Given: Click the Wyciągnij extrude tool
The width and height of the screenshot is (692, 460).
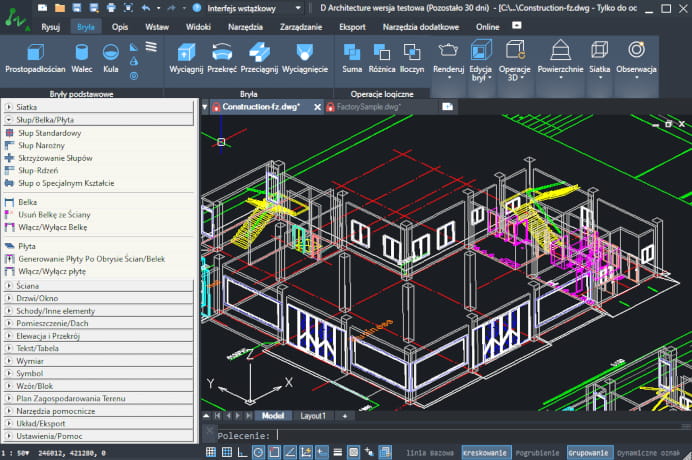Looking at the screenshot, I should 186,58.
